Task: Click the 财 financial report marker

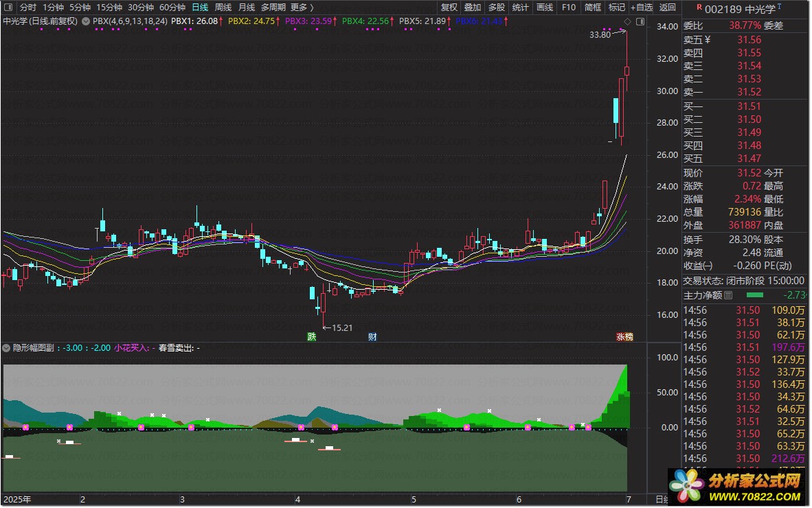Action: (373, 337)
